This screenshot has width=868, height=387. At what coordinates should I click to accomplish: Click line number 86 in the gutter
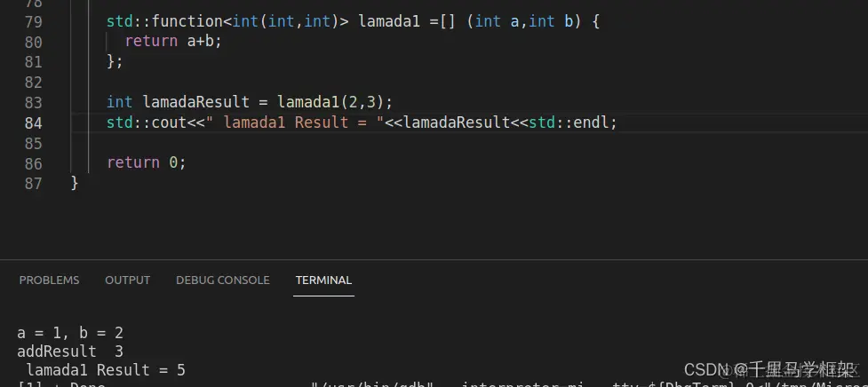[33, 163]
